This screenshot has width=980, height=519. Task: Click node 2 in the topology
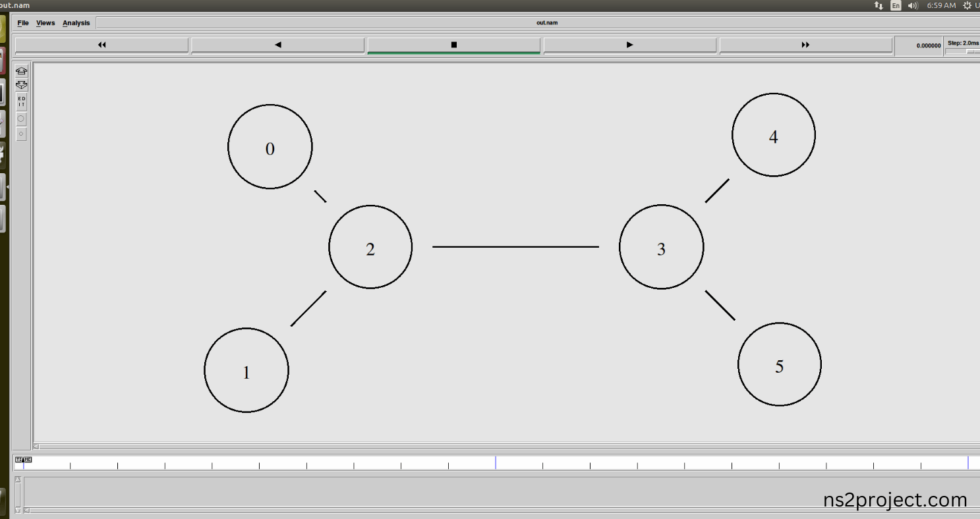click(370, 246)
